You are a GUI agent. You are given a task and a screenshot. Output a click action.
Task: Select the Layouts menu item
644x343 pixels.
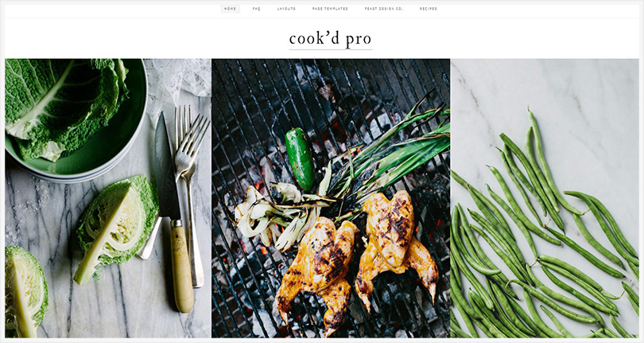286,9
